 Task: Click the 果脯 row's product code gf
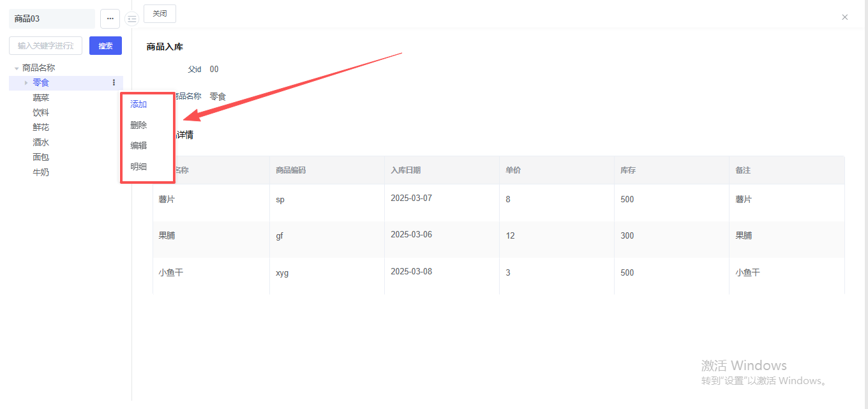[x=280, y=236]
